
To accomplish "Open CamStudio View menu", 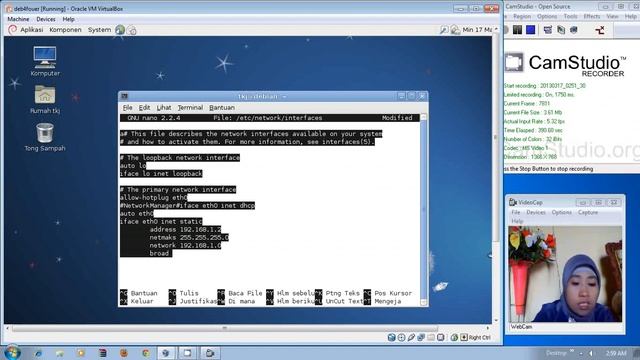I will click(x=612, y=16).
